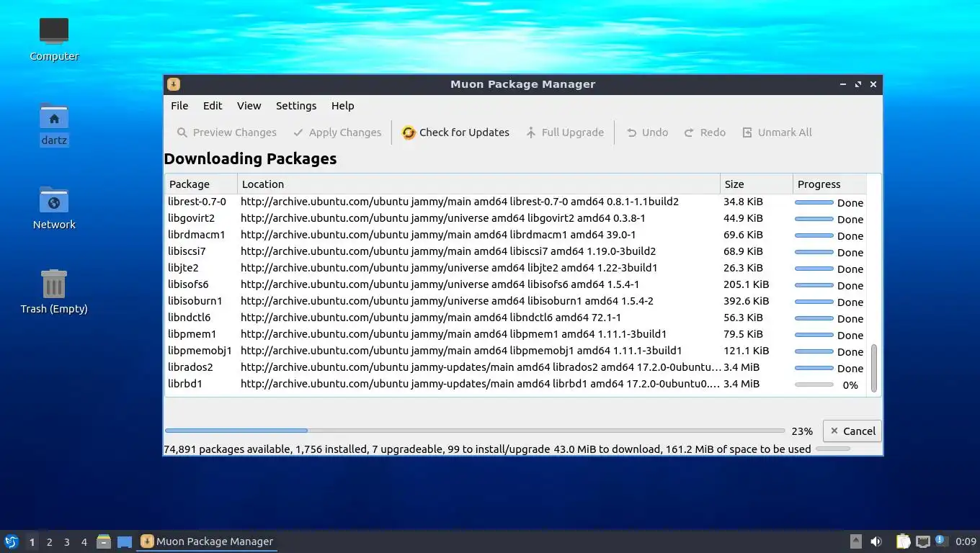
Task: Open the Settings menu
Action: point(296,106)
